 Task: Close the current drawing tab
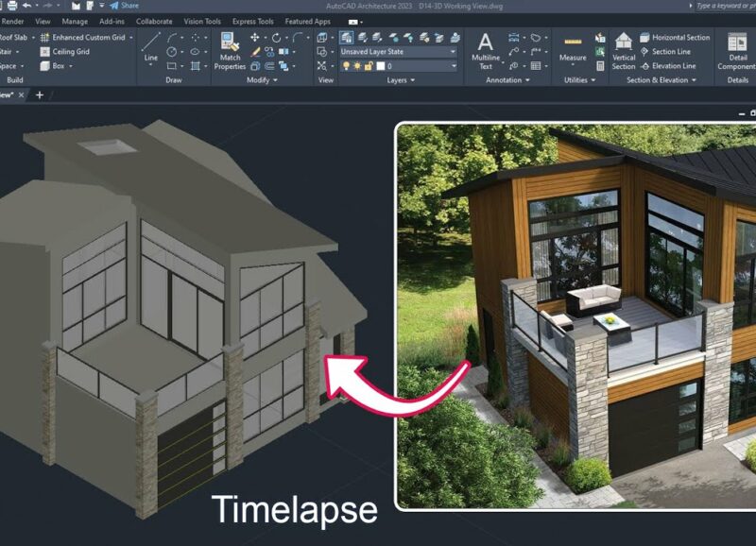coord(21,94)
